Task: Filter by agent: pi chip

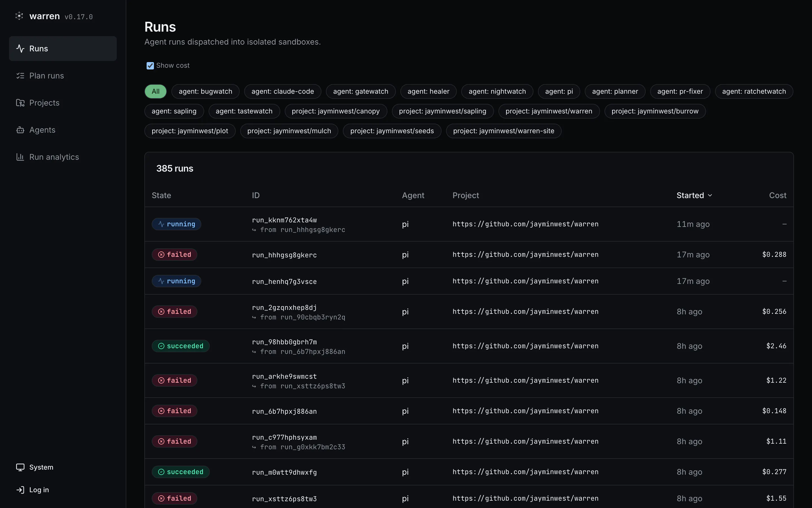Action: click(559, 91)
